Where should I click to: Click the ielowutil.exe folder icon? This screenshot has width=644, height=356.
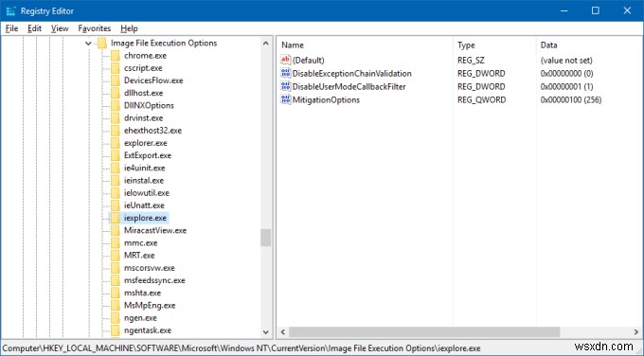[x=116, y=193]
